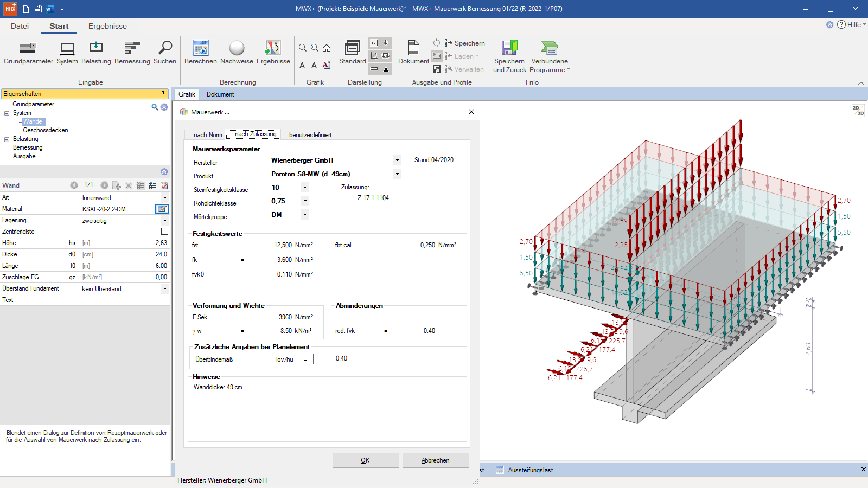Collapse the System tree node
Viewport: 868px width, 488px height.
(7, 113)
